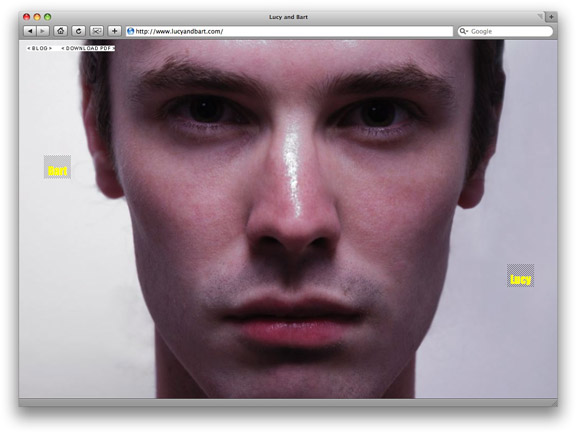Viewport: 580px width, 432px height.
Task: Open the search engine magnifier dropdown
Action: [463, 31]
